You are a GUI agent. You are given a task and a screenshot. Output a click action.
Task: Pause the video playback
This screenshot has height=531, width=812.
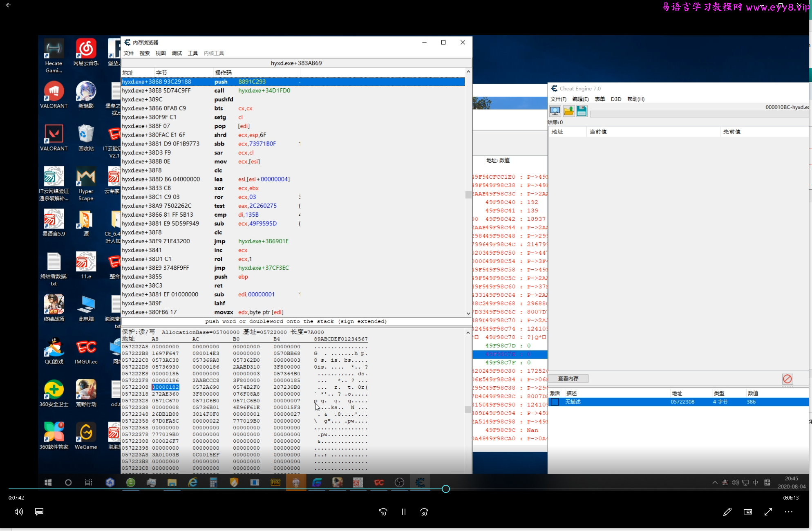tap(403, 512)
